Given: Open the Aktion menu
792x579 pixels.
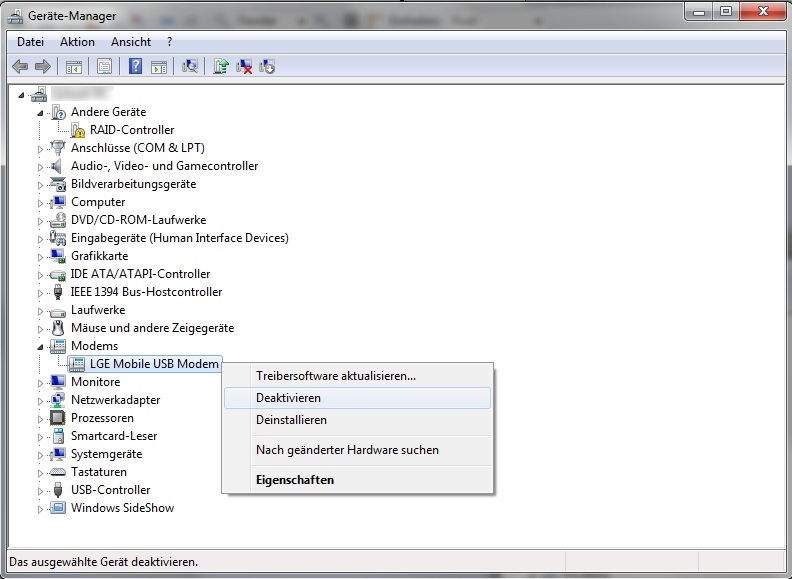Looking at the screenshot, I should click(77, 42).
